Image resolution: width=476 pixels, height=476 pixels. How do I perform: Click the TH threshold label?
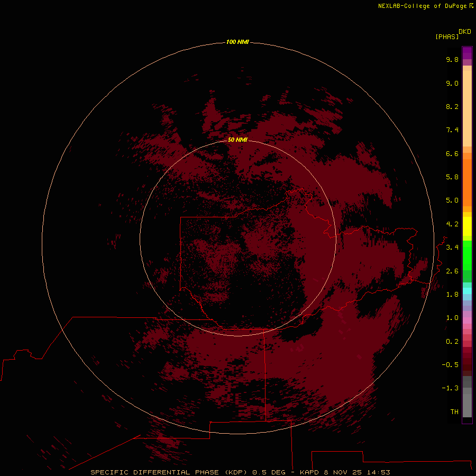click(x=454, y=412)
